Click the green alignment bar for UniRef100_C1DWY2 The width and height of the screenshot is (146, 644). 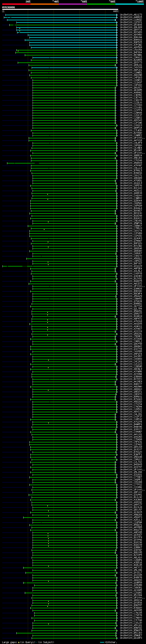(75, 80)
